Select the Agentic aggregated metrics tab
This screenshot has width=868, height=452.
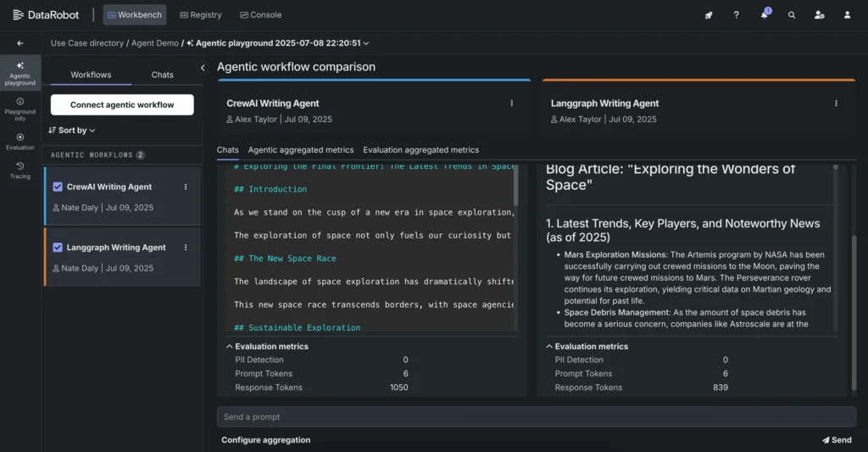click(x=300, y=150)
